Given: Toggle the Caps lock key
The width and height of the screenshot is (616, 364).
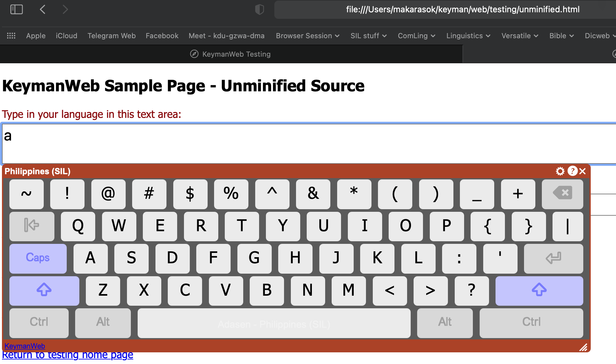Looking at the screenshot, I should pos(38,258).
